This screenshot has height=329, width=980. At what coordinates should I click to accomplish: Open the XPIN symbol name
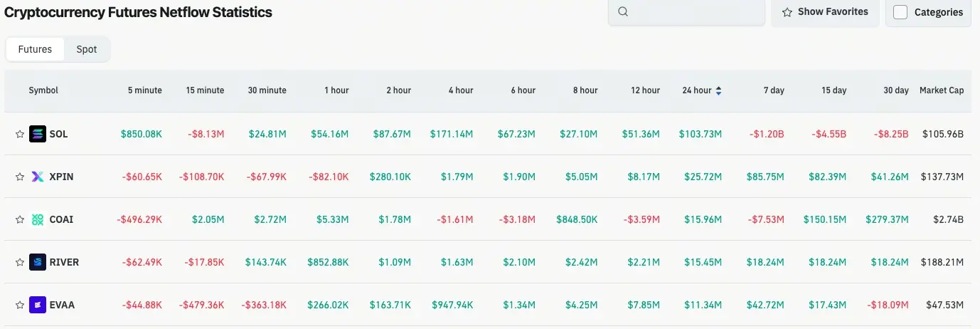point(61,177)
